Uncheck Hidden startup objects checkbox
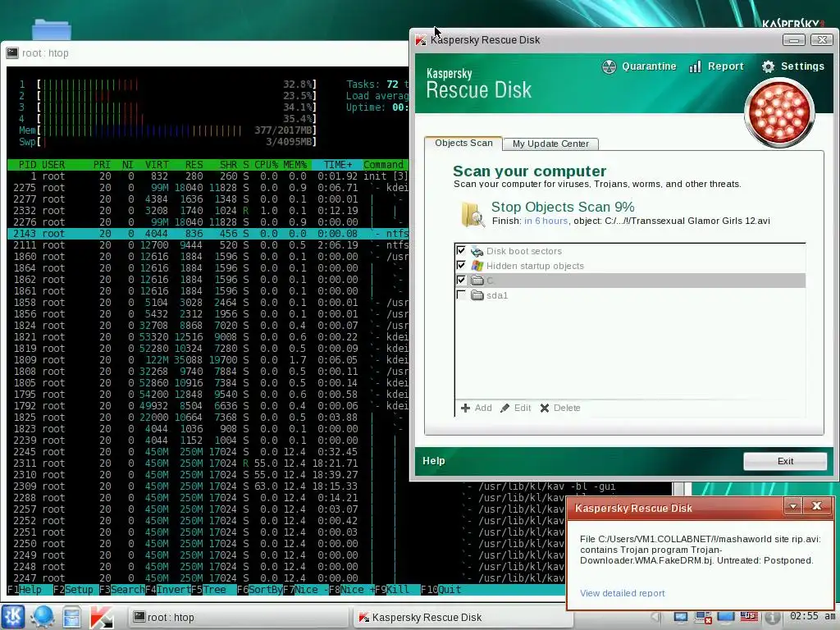Image resolution: width=840 pixels, height=630 pixels. pyautogui.click(x=461, y=265)
